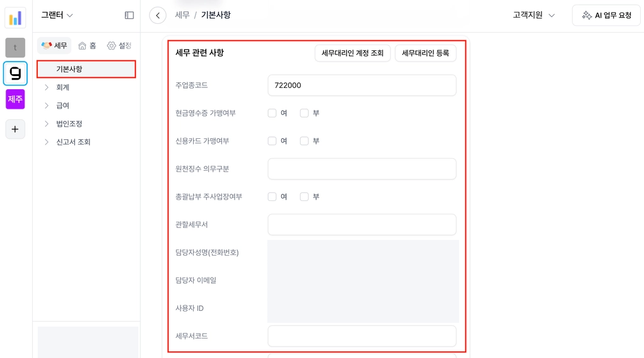Screen dimensions: 644x358
Task: Expand the 법인조정 tree item
Action: tap(47, 124)
